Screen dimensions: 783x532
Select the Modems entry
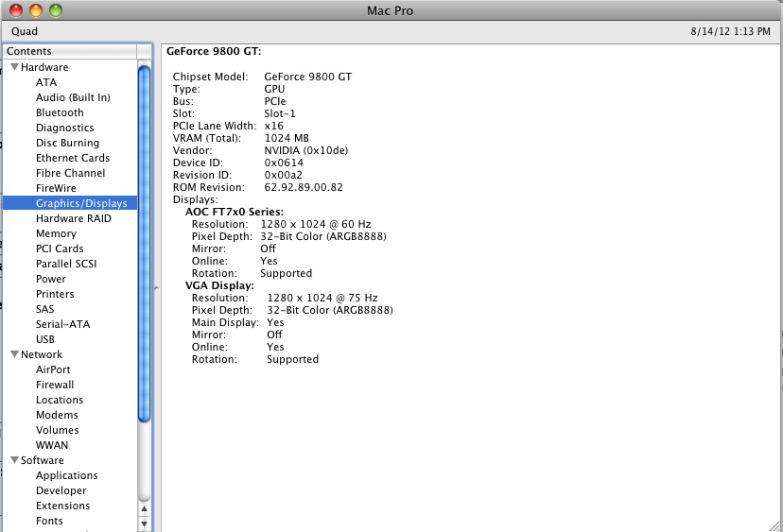click(57, 415)
